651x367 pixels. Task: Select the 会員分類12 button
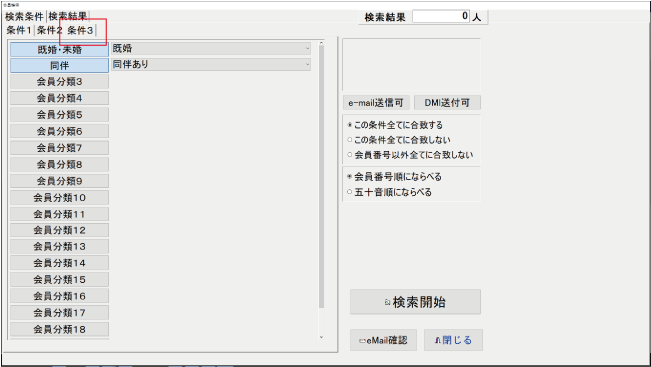tap(59, 230)
